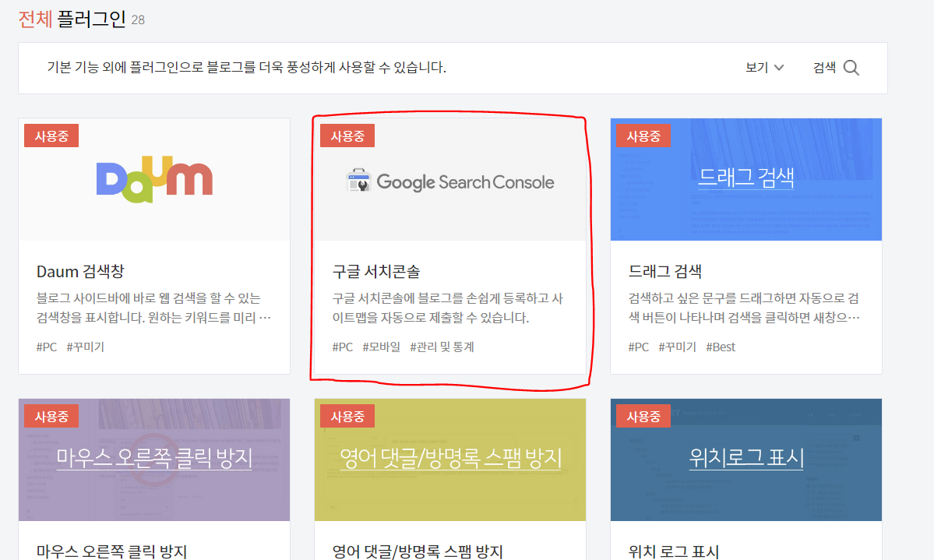Image resolution: width=934 pixels, height=560 pixels.
Task: Click the 기본 기능 외에 플러그인 intro sentence
Action: click(247, 67)
